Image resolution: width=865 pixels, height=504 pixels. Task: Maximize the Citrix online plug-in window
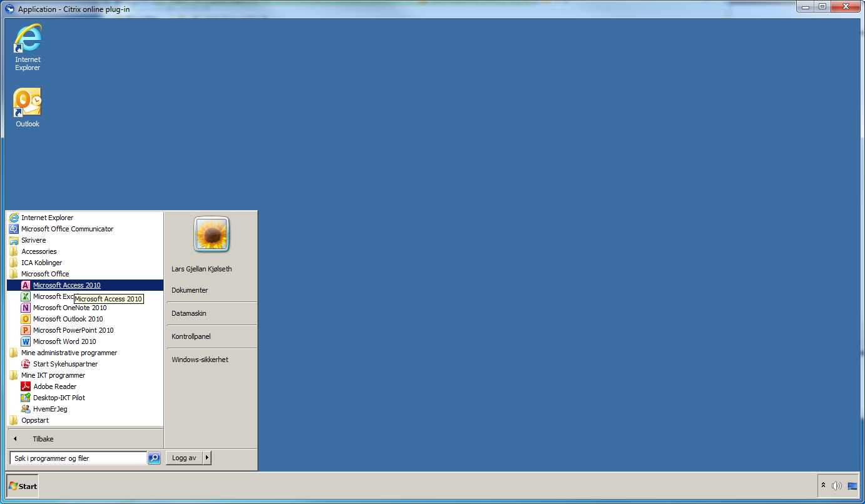coord(822,7)
